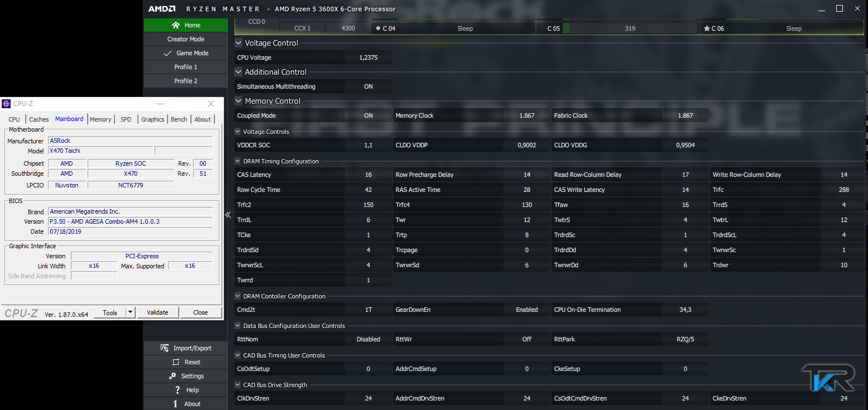Viewport: 868px width, 410px height.
Task: Switch to Graphics tab in CPU-Z
Action: (152, 119)
